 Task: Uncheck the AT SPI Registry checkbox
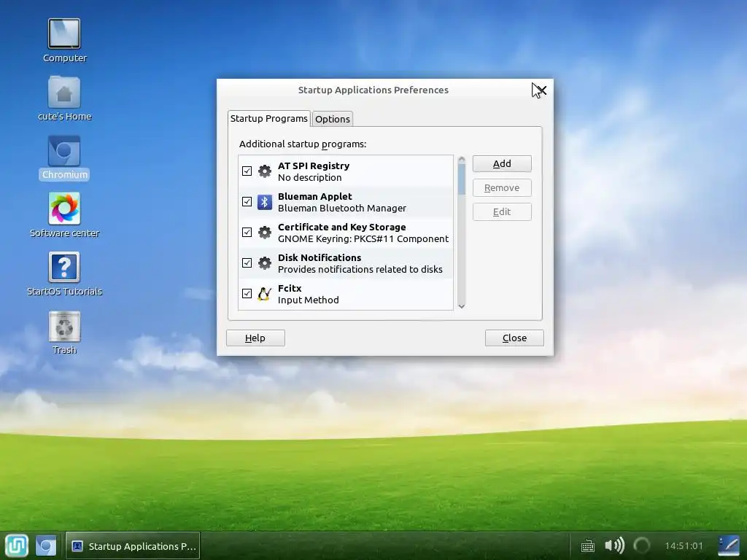(247, 171)
